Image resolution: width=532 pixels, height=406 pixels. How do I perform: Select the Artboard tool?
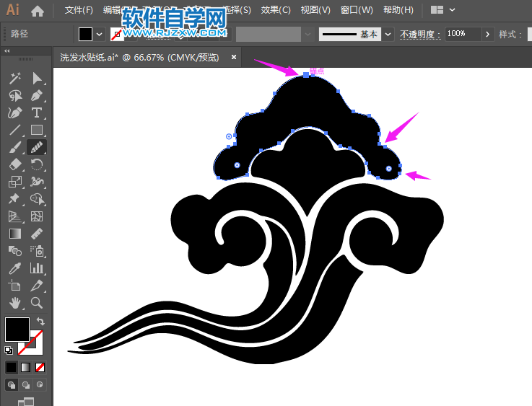point(15,286)
